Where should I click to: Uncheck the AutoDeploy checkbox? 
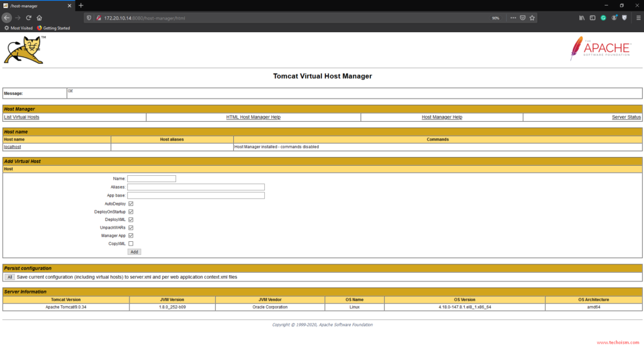click(x=131, y=204)
